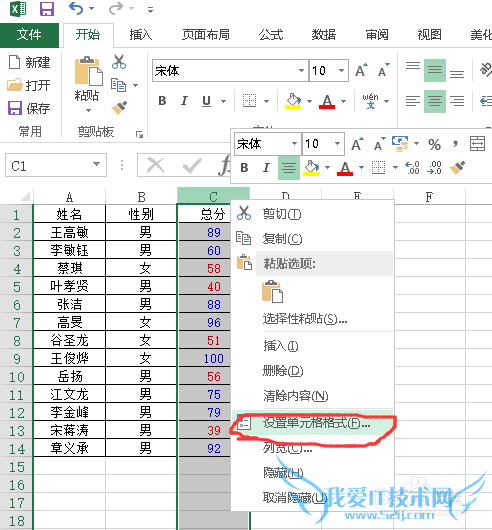This screenshot has height=530, width=492.
Task: Increase font size in the ribbon
Action: 361,70
